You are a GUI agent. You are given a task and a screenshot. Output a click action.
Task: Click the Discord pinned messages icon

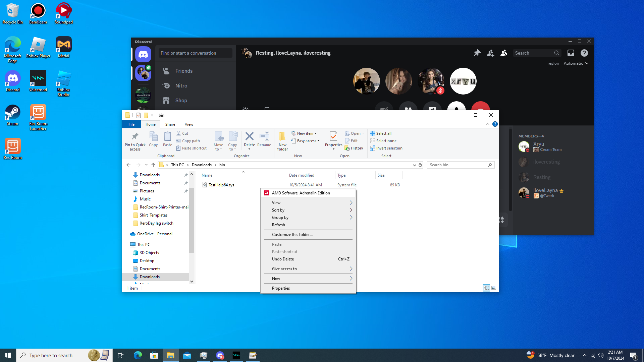coord(477,53)
